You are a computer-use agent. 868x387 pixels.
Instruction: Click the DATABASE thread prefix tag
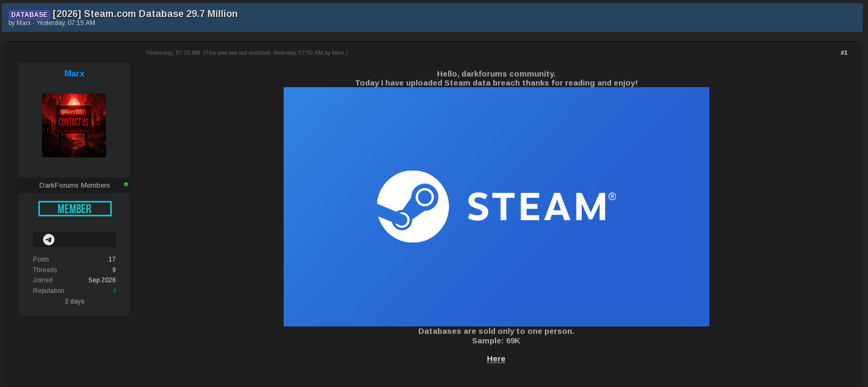(x=29, y=15)
